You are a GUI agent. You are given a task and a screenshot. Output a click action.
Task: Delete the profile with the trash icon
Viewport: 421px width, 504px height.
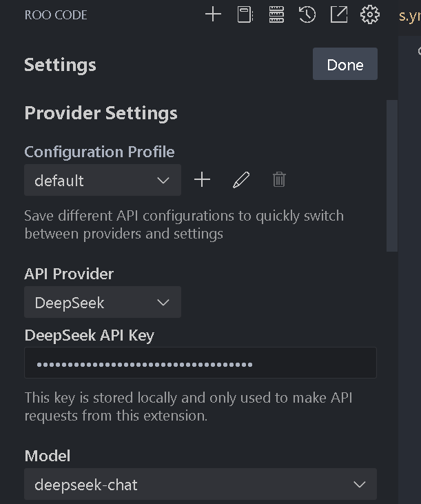(x=279, y=180)
